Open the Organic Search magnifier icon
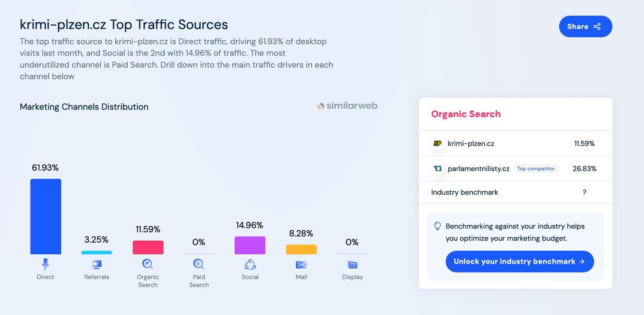Screen dimensions: 644x315 pyautogui.click(x=148, y=265)
